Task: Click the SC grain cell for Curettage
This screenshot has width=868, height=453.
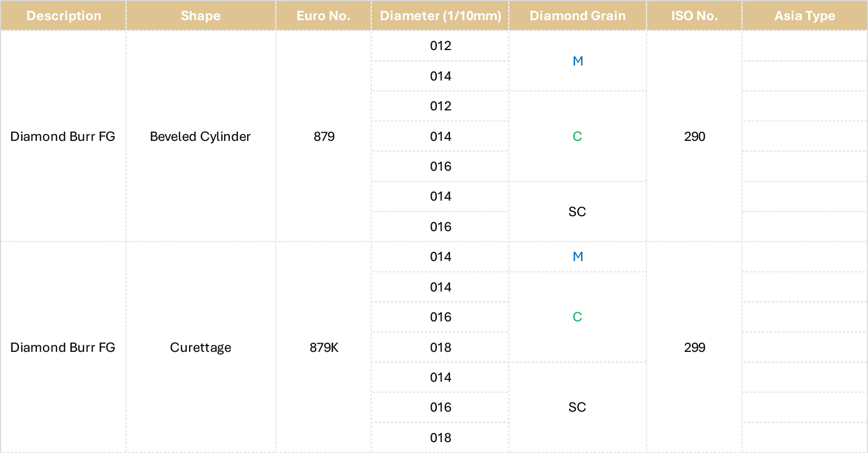Action: (x=578, y=407)
